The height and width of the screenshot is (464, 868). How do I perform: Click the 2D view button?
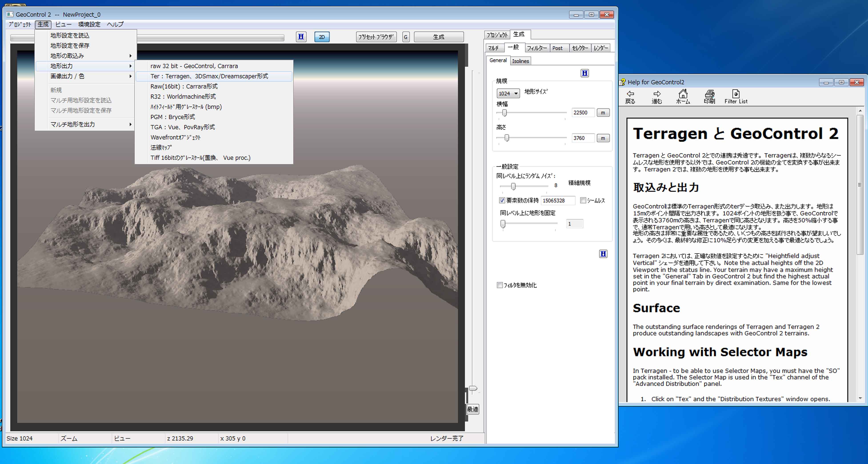[x=322, y=37]
